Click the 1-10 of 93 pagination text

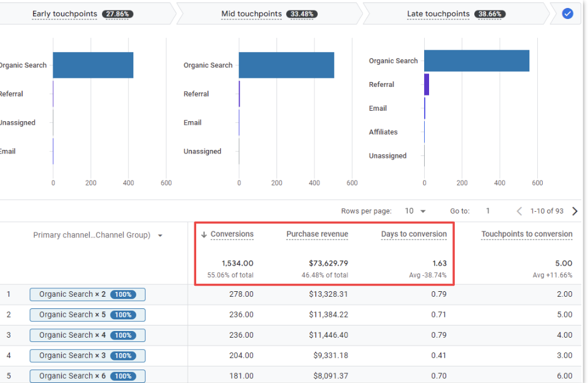click(547, 211)
